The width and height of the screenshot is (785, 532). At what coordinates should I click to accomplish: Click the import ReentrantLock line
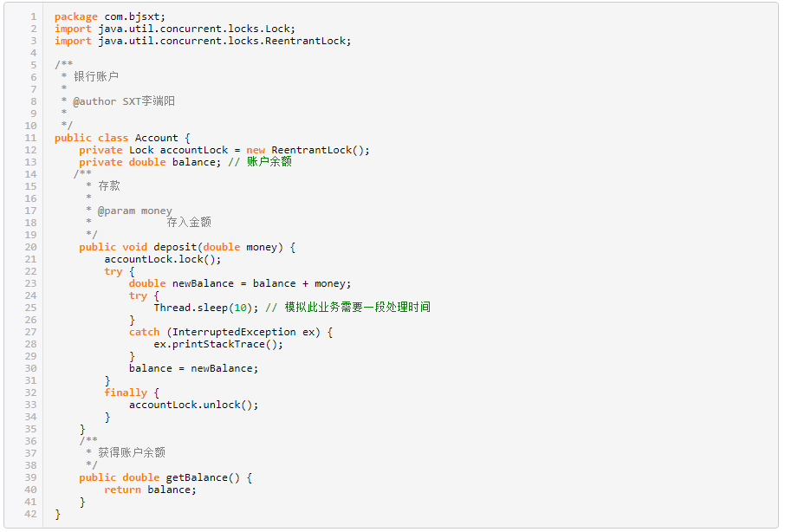[203, 41]
